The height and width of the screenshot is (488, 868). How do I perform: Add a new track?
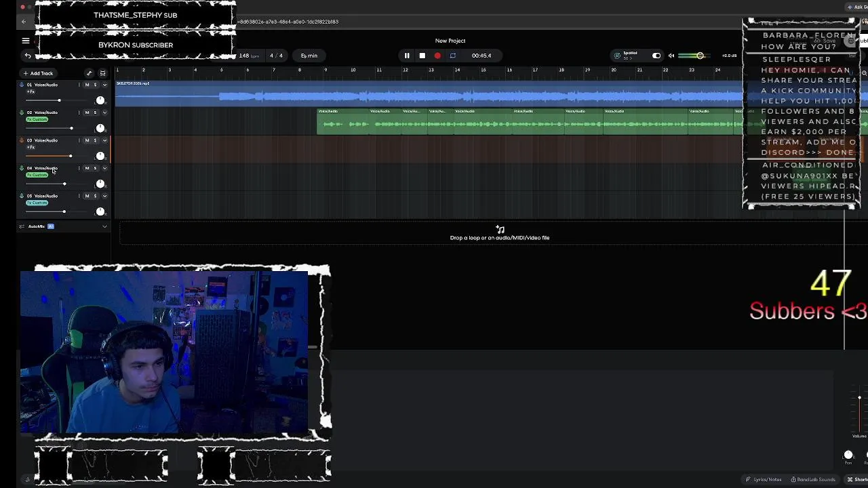coord(38,73)
